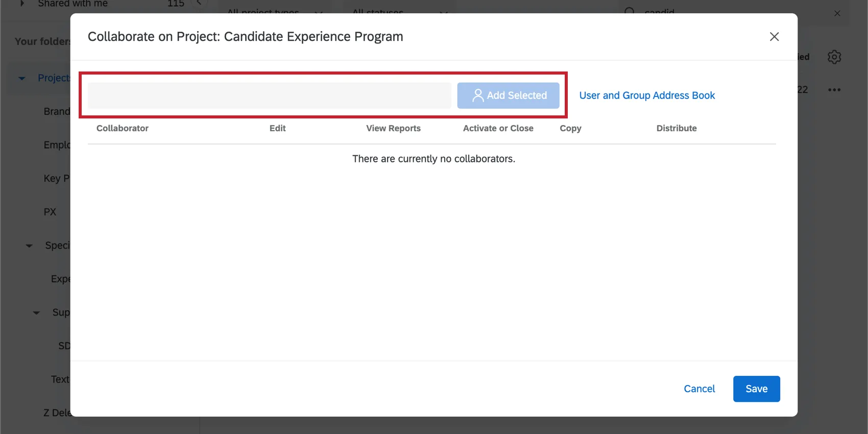Select the Brand folder
The image size is (868, 434).
coord(57,111)
